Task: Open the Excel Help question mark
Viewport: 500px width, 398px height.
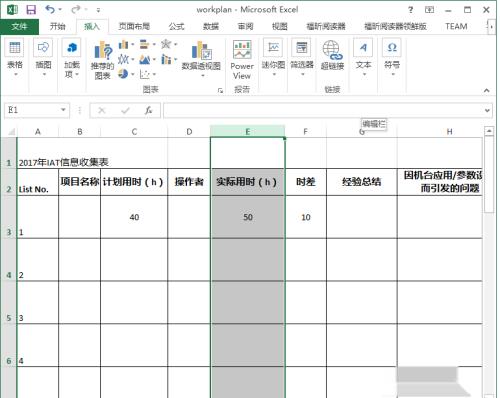Action: (411, 10)
